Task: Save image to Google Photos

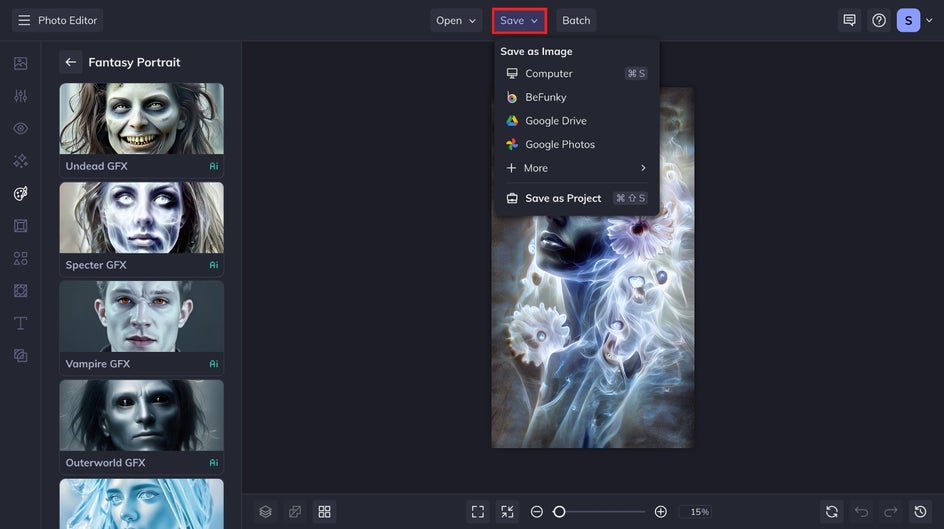Action: tap(576, 144)
